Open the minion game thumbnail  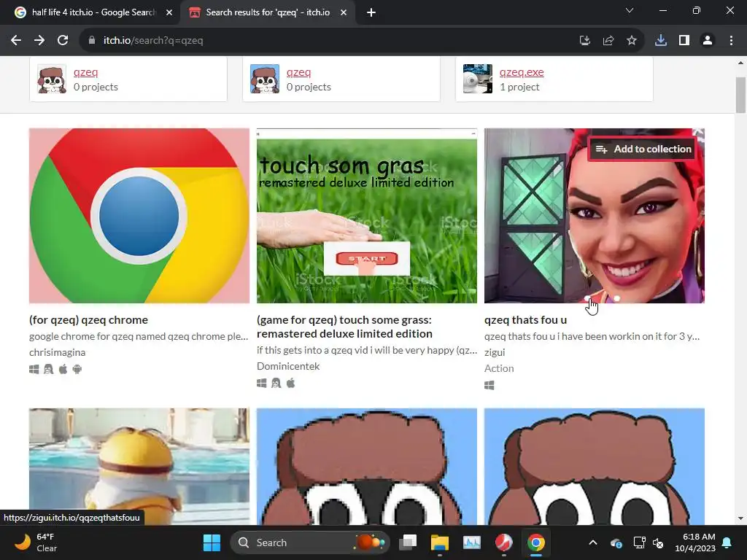pos(139,467)
